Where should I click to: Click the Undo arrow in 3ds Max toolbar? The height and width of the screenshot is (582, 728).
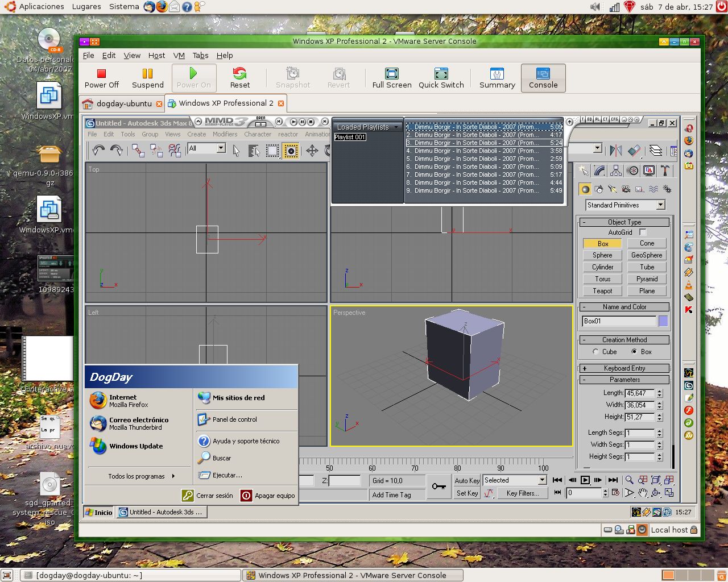point(98,150)
